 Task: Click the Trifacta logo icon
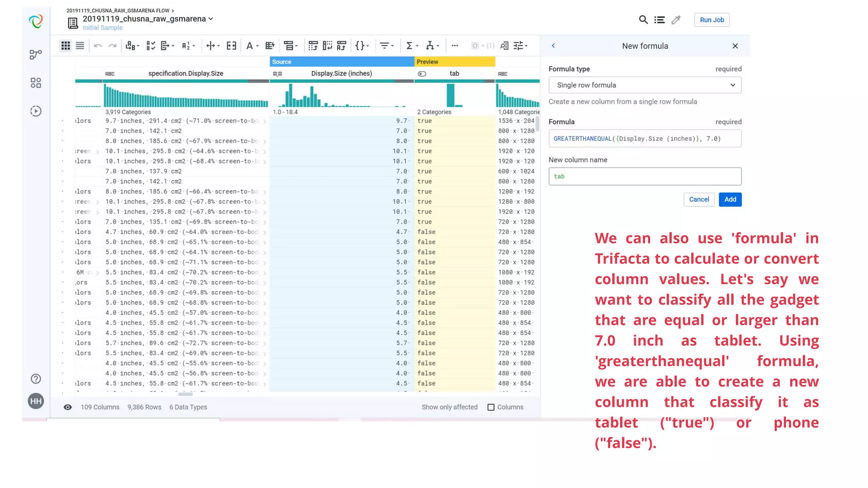click(x=36, y=21)
